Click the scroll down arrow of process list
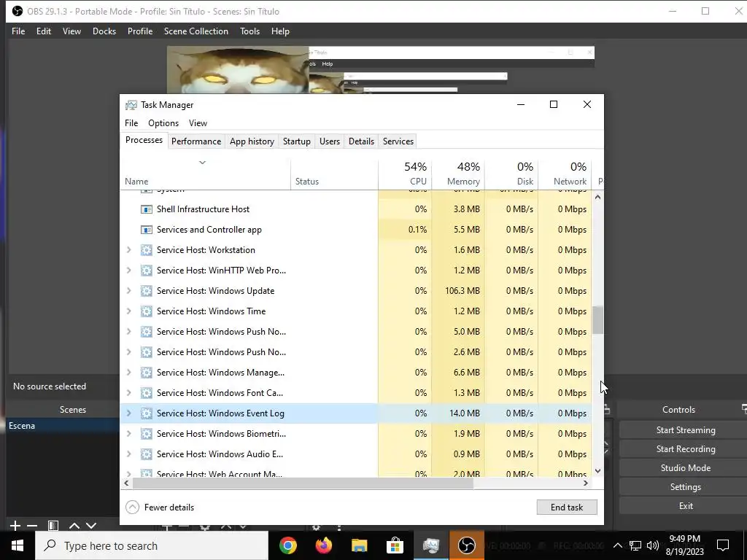This screenshot has height=560, width=747. point(597,471)
